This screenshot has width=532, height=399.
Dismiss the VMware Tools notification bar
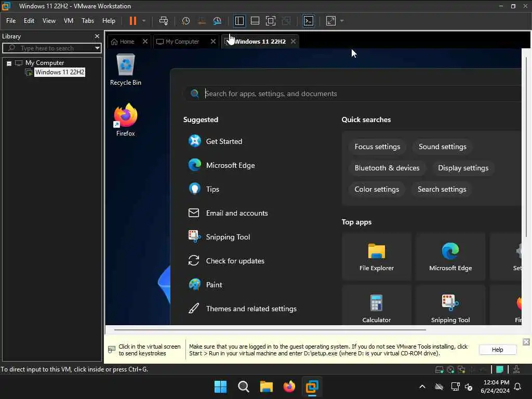(x=526, y=342)
